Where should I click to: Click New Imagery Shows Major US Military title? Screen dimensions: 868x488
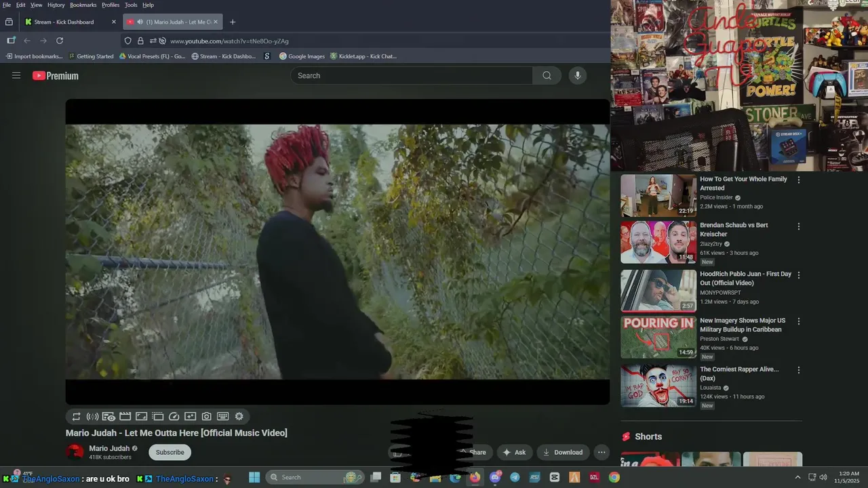click(x=743, y=325)
